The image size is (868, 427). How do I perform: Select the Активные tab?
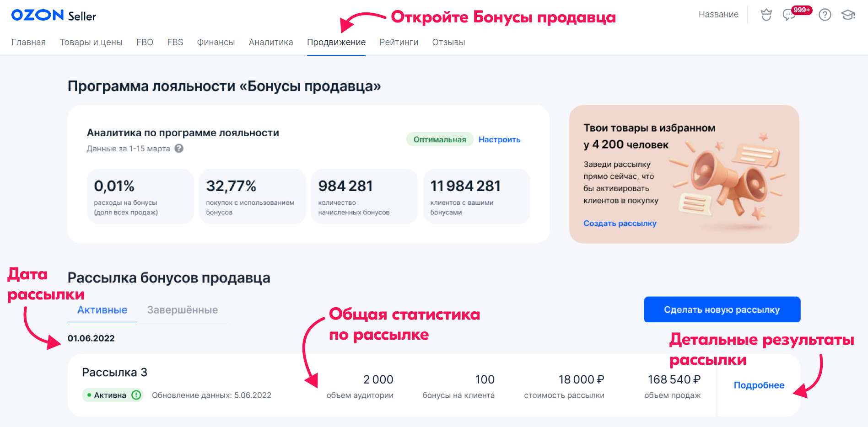(102, 310)
